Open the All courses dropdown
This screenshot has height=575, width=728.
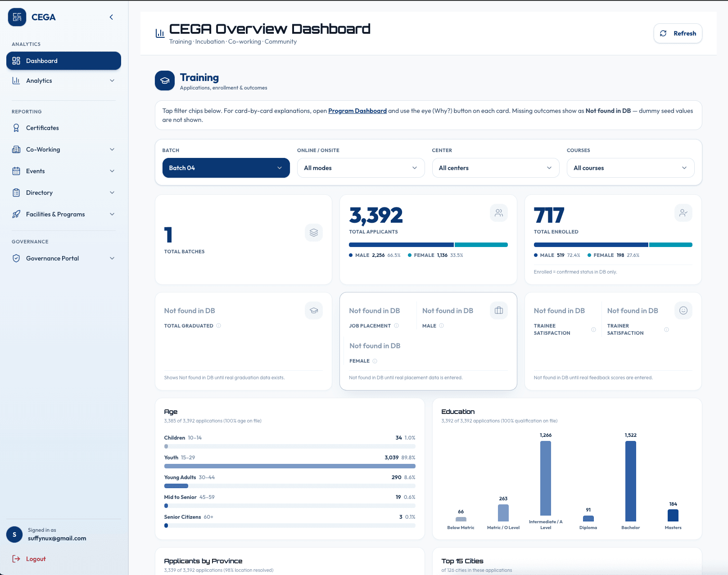(x=630, y=168)
